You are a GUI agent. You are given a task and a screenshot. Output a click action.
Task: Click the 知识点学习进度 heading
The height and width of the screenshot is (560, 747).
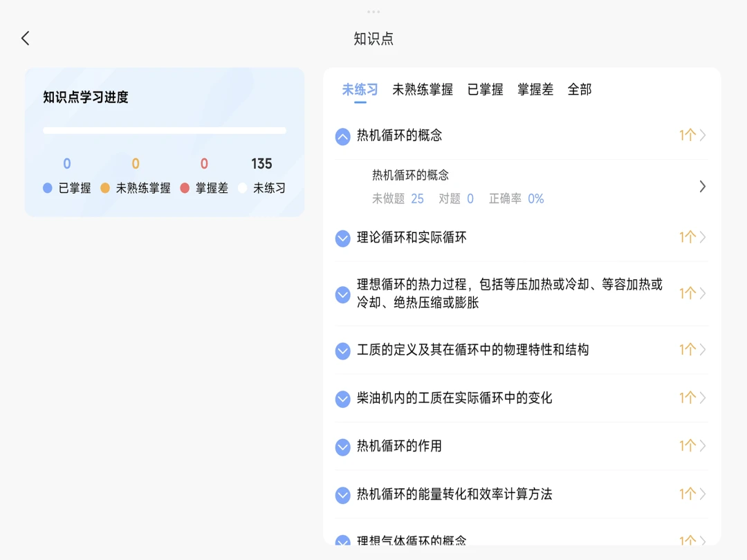tap(86, 97)
